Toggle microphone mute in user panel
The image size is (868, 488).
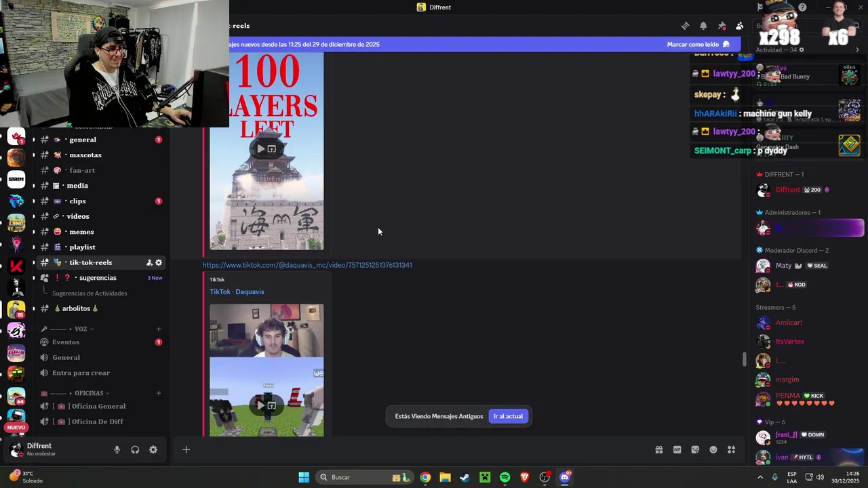point(117,449)
